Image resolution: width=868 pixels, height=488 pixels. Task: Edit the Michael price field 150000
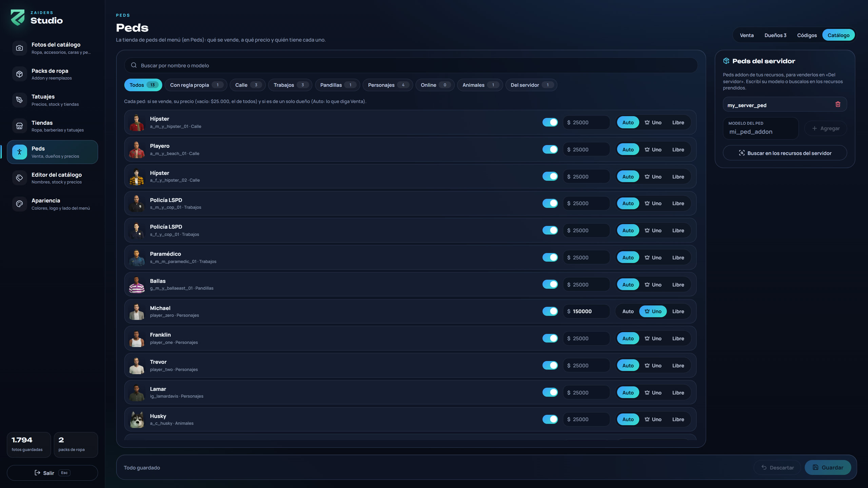[587, 311]
